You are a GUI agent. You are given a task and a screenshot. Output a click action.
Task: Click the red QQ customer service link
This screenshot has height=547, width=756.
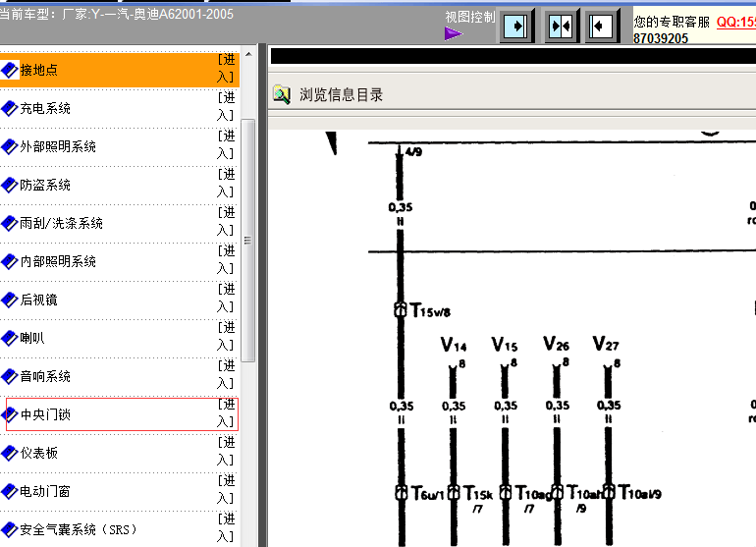735,23
